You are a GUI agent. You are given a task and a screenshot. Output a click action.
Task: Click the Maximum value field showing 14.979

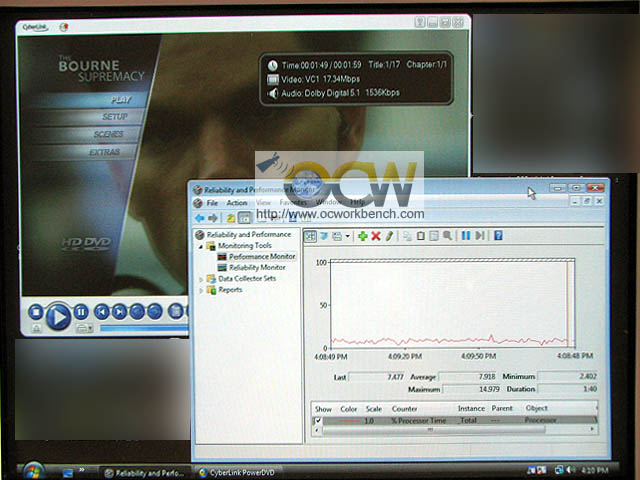pos(472,389)
